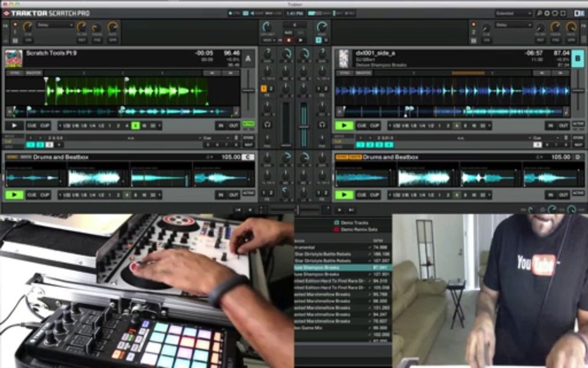The width and height of the screenshot is (588, 368).
Task: Toggle MASTER on Deck A
Action: click(x=33, y=73)
